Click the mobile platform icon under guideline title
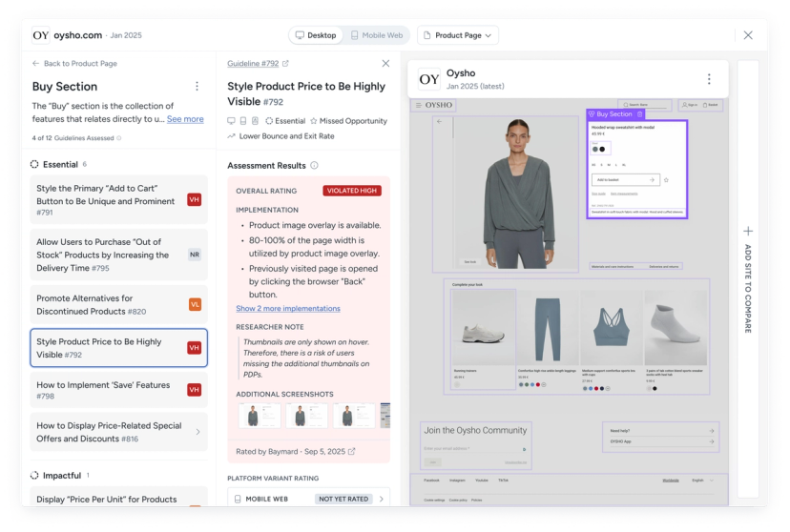 [x=243, y=121]
